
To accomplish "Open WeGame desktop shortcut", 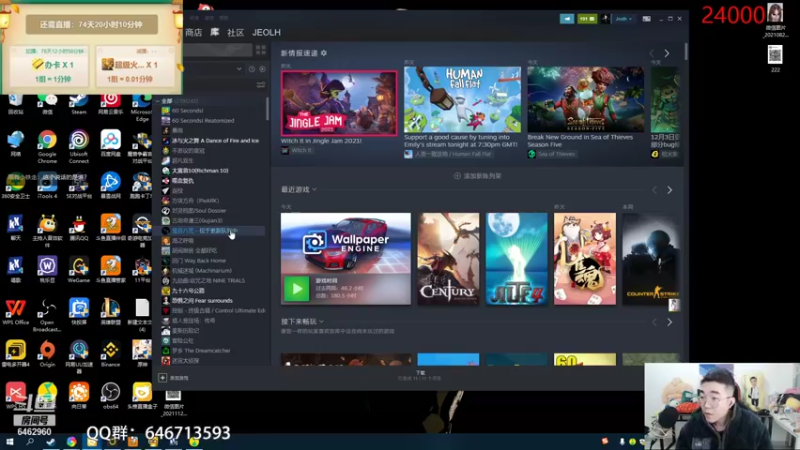I will point(79,269).
